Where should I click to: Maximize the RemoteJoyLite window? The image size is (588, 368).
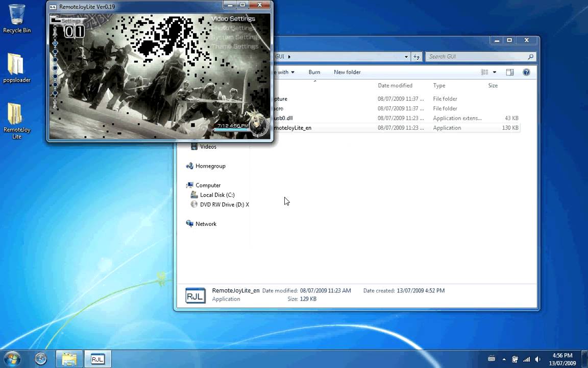(242, 5)
